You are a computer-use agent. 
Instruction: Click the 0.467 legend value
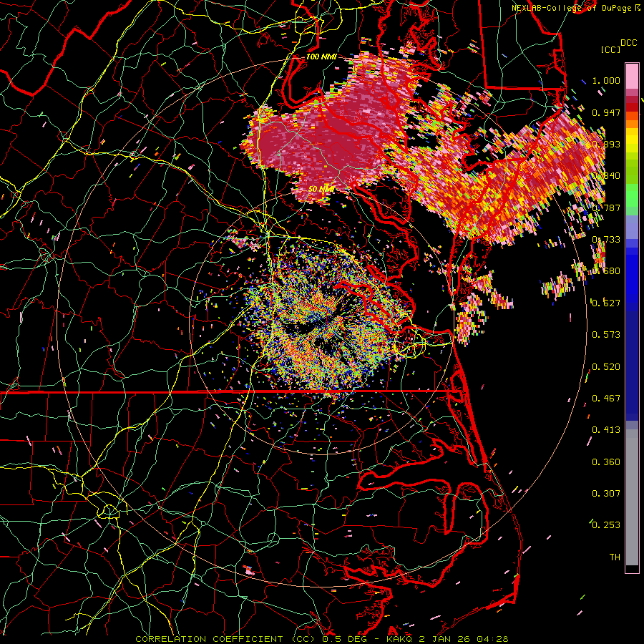606,399
